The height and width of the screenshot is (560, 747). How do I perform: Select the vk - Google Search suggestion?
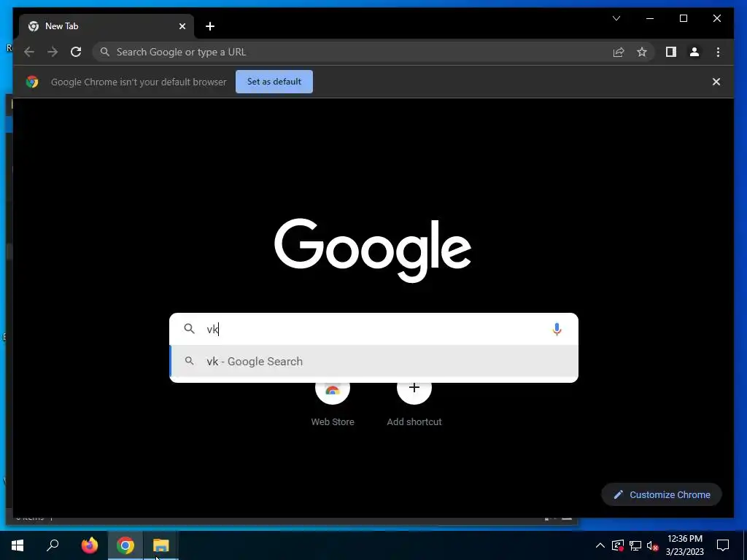pyautogui.click(x=373, y=362)
